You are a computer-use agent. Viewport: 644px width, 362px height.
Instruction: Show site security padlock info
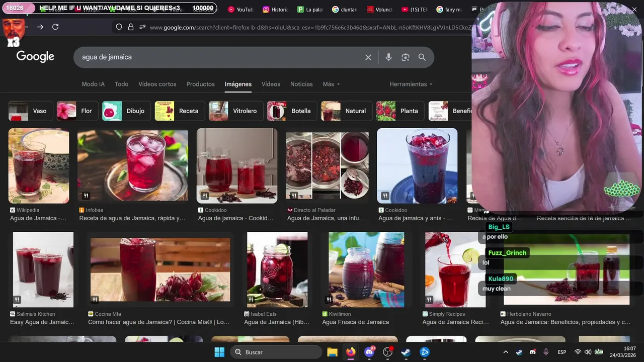tap(131, 27)
